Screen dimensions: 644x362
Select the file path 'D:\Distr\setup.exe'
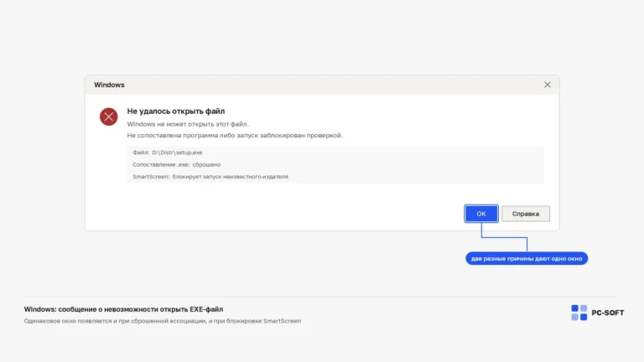click(x=177, y=153)
